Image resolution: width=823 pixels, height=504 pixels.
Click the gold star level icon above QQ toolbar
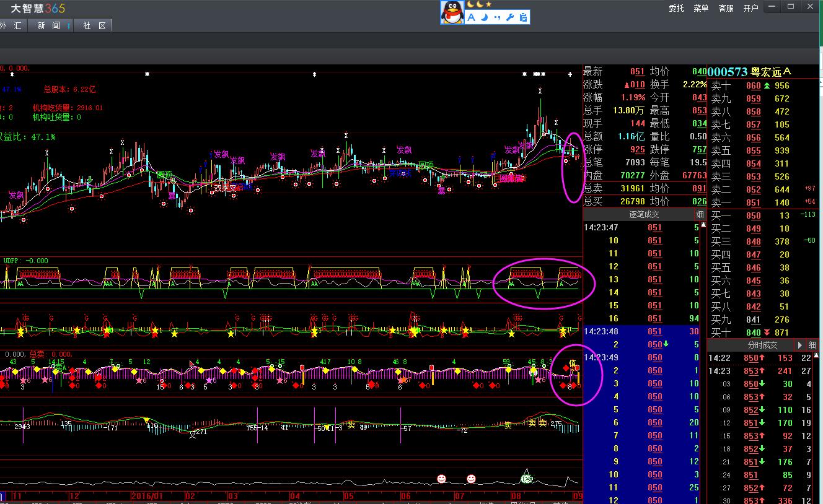click(489, 4)
